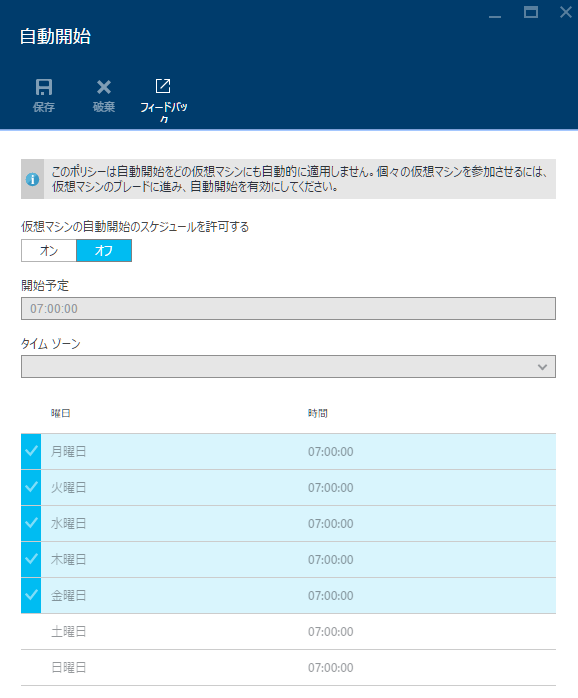578x698 pixels.
Task: Click the 07:00:00 time for 月曜日
Action: 330,452
